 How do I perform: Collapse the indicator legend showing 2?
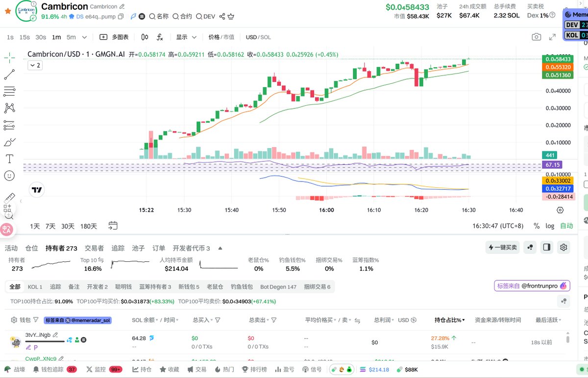coord(35,65)
